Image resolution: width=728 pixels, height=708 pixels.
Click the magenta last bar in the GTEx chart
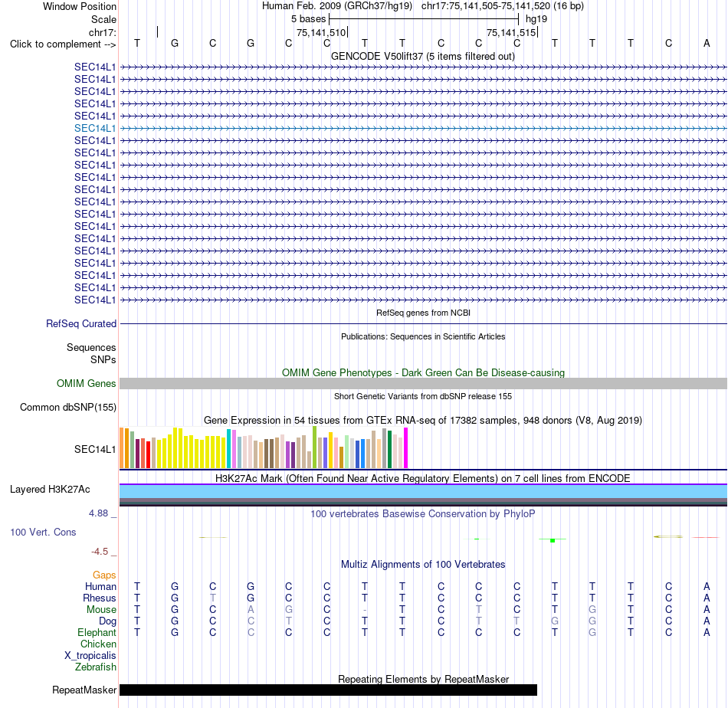pos(406,447)
